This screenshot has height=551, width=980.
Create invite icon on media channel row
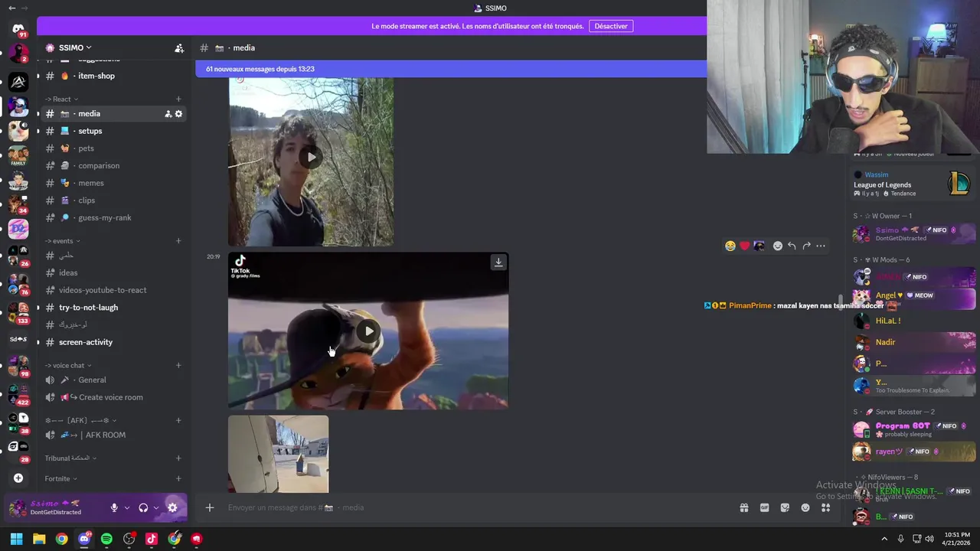pyautogui.click(x=168, y=114)
